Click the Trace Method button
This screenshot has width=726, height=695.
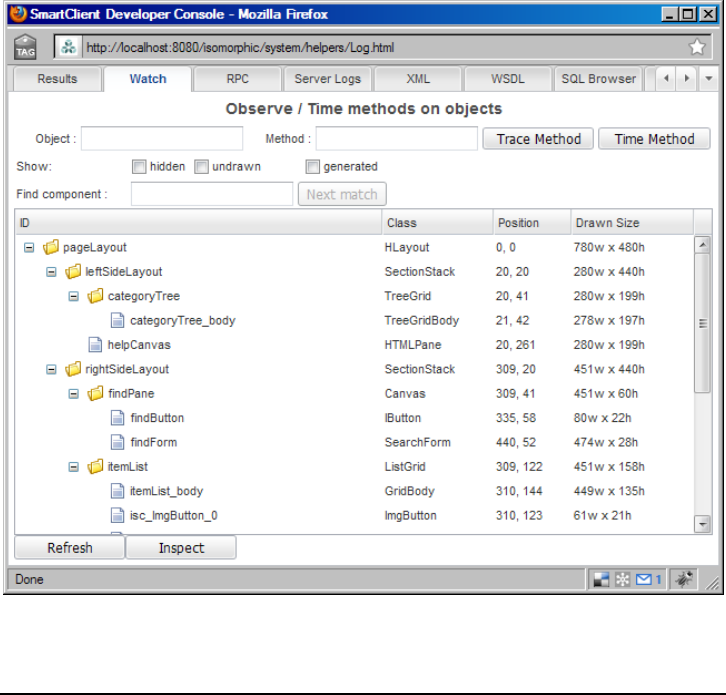pyautogui.click(x=538, y=139)
